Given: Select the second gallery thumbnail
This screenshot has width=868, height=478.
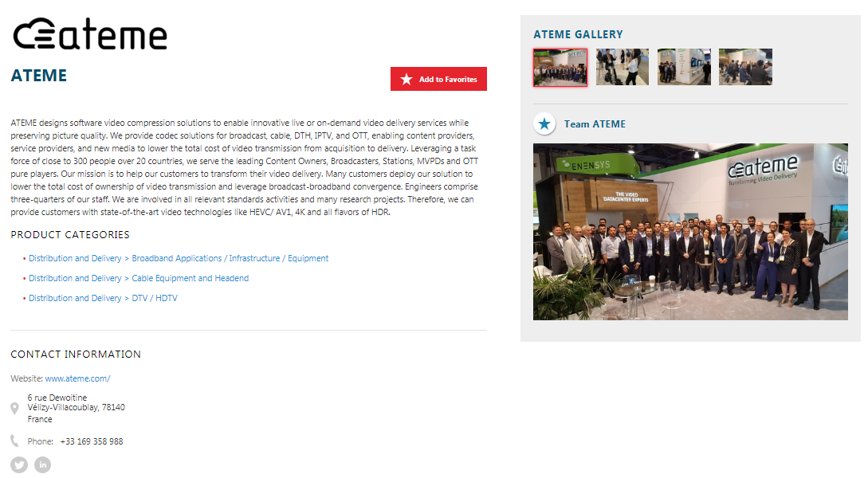Looking at the screenshot, I should coord(623,67).
